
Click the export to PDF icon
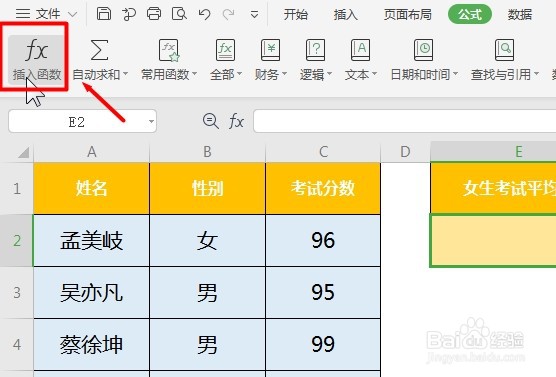coord(129,14)
